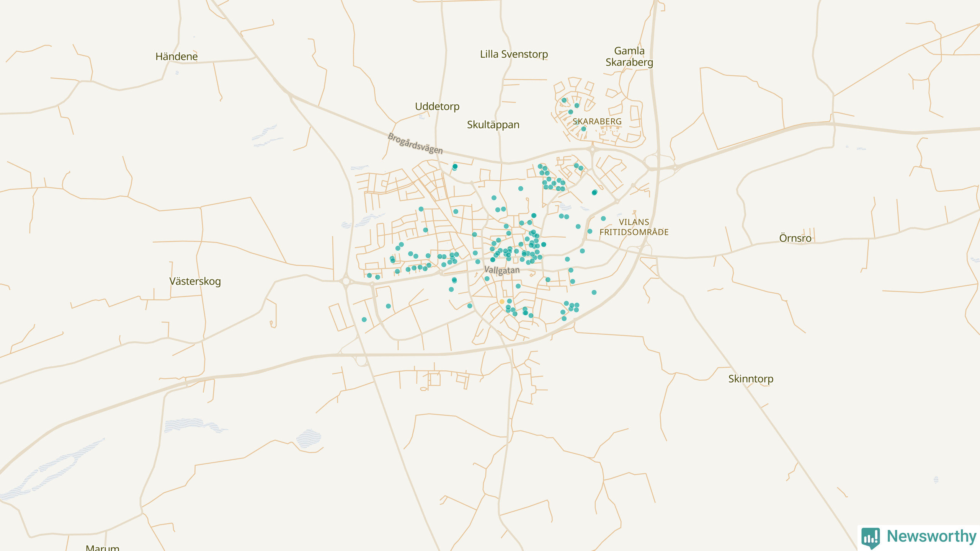Viewport: 980px width, 551px height.
Task: Select the single yellow data point
Action: 502,302
